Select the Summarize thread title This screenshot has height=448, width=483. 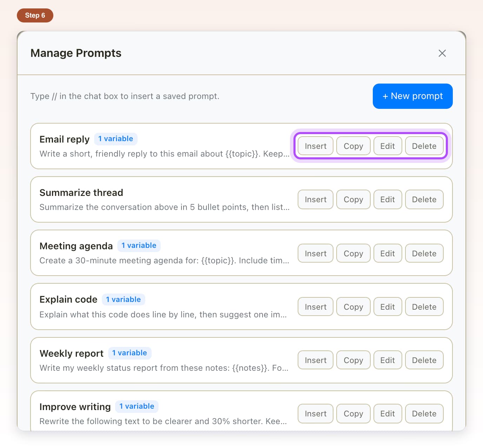(x=81, y=193)
